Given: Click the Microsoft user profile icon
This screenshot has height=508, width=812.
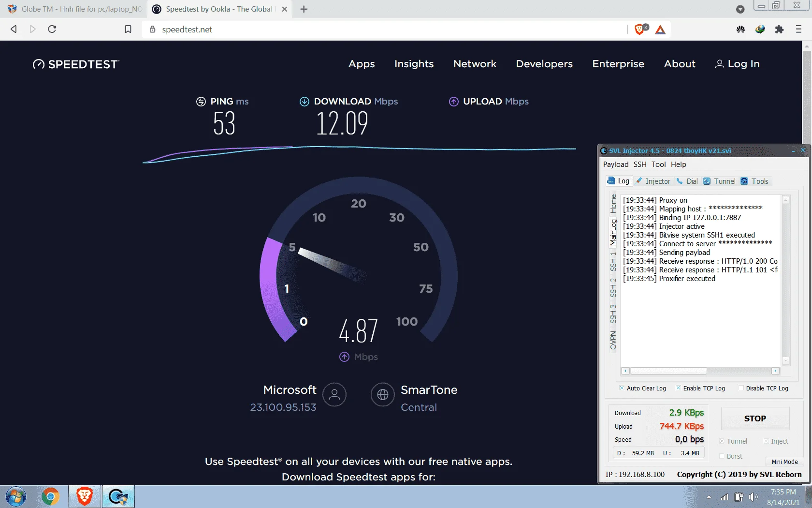Looking at the screenshot, I should (x=334, y=395).
